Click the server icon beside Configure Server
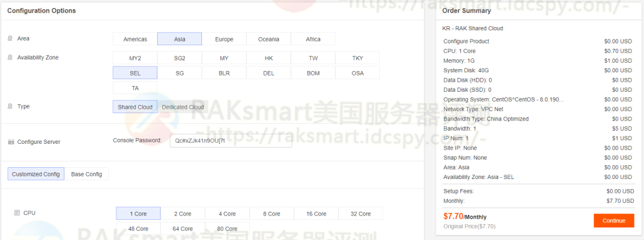Image resolution: width=644 pixels, height=240 pixels. tap(11, 142)
